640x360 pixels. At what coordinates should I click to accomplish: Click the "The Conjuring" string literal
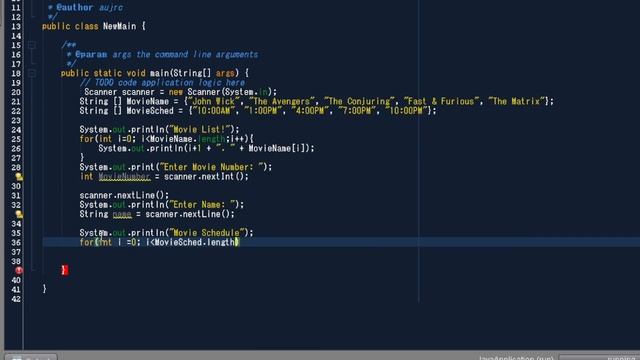tap(359, 101)
